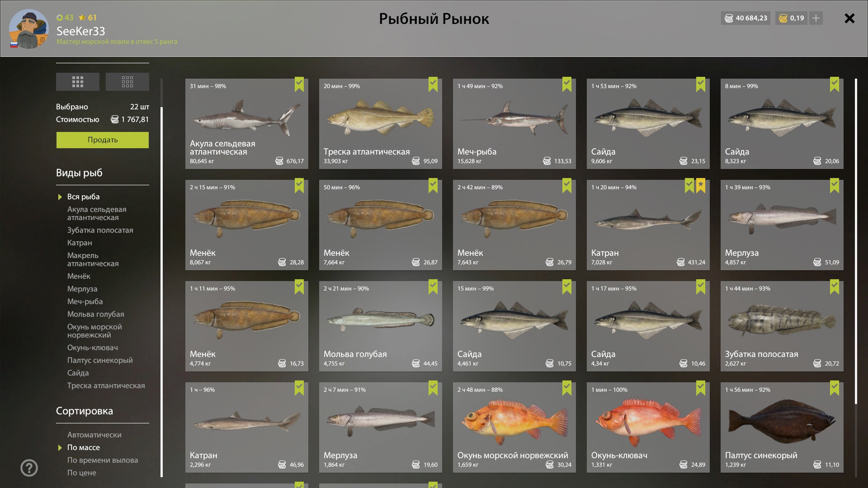This screenshot has height=488, width=868.
Task: Open the SeeKer33 player avatar
Action: [28, 29]
